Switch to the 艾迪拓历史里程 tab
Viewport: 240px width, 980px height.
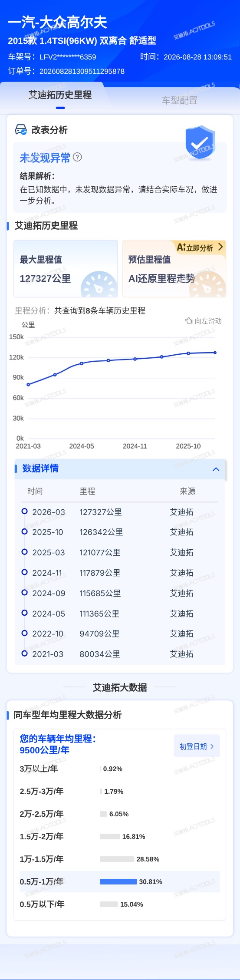tap(60, 95)
